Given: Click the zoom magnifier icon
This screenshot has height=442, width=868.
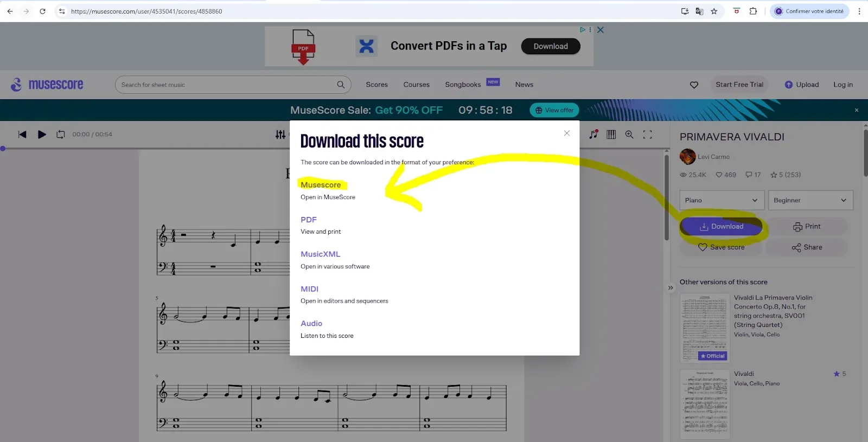Looking at the screenshot, I should click(x=629, y=134).
